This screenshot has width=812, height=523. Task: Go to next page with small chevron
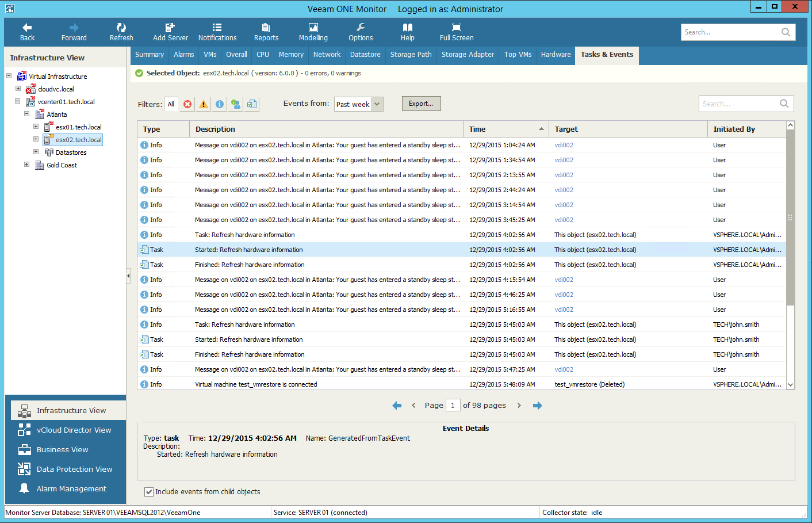tap(519, 406)
